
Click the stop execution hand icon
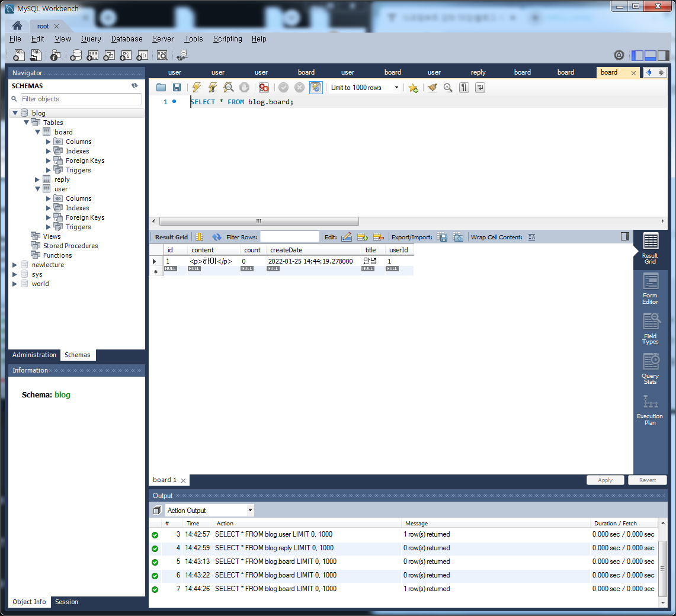[245, 88]
